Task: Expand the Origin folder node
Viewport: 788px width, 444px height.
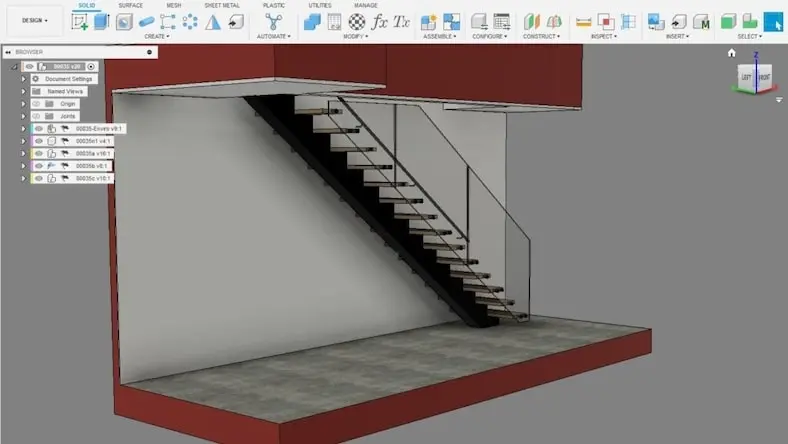Action: coord(23,104)
